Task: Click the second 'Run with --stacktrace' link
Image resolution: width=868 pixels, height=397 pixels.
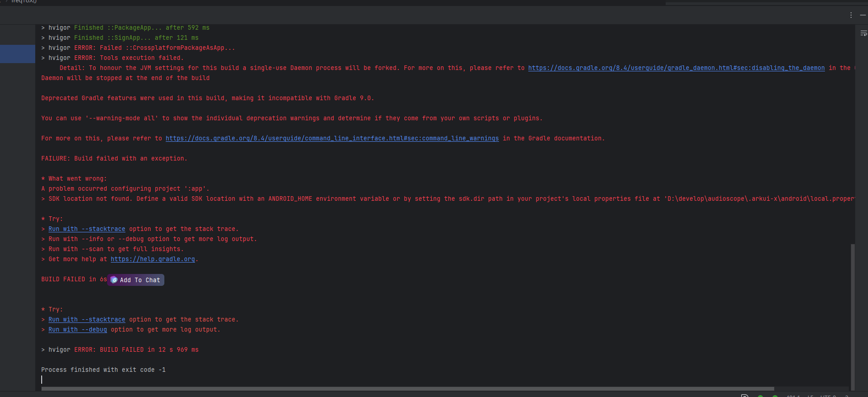Action: coord(87,320)
